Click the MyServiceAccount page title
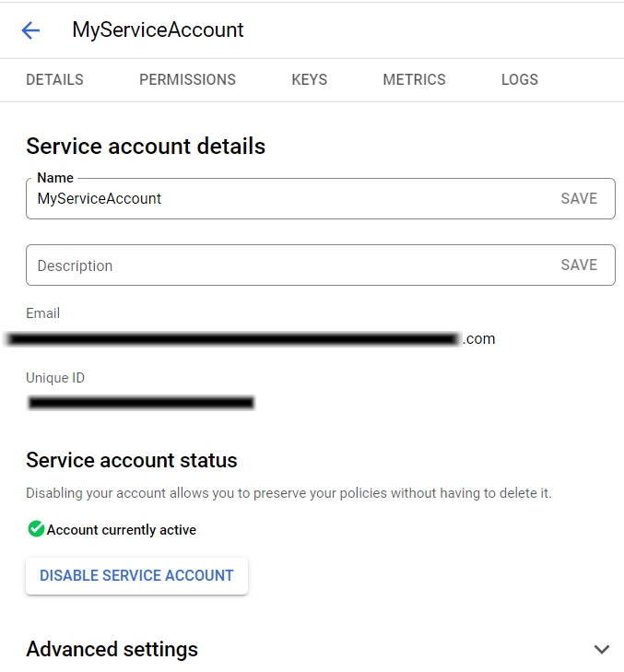The image size is (624, 672). pyautogui.click(x=158, y=30)
